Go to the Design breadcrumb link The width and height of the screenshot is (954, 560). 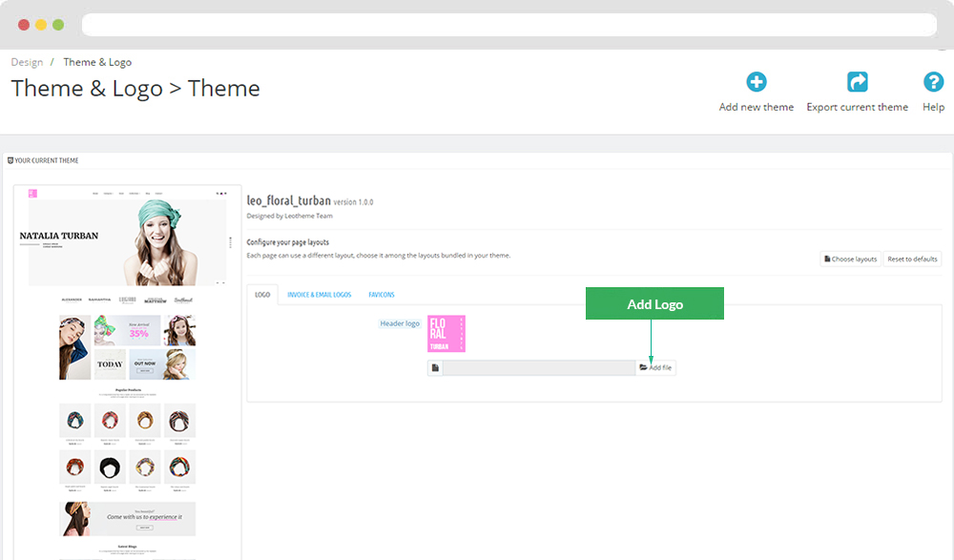[27, 62]
